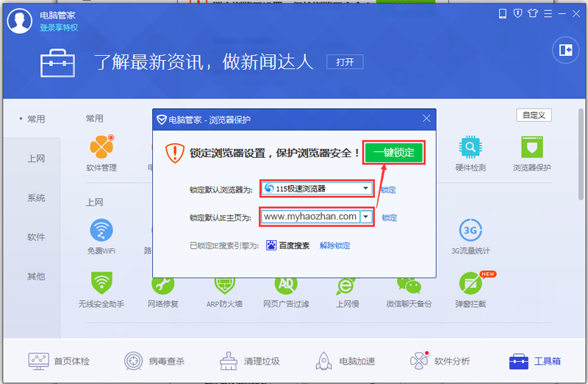Select the 系统 sidebar category
Viewport: 588px width, 384px height.
[x=36, y=198]
